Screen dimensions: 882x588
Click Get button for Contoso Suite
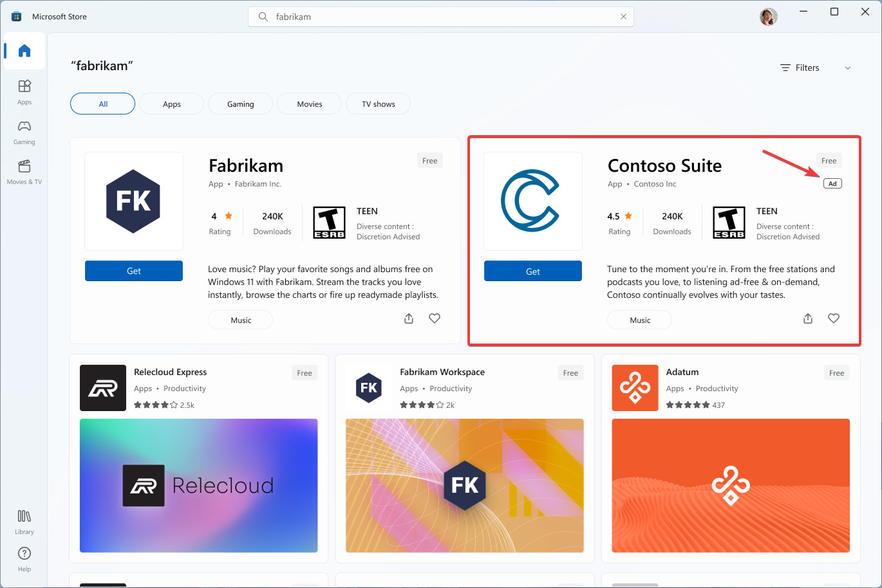pos(533,271)
